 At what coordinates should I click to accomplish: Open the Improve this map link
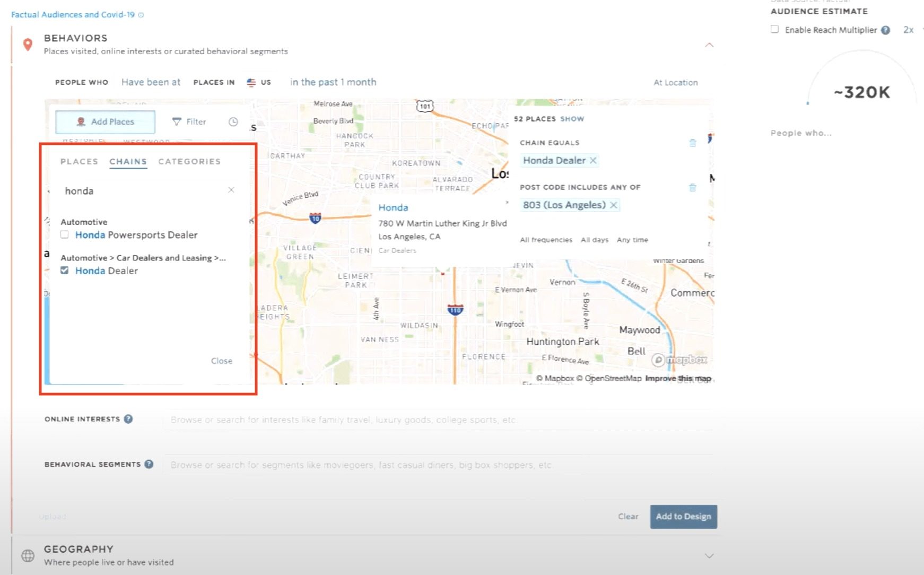(x=678, y=378)
